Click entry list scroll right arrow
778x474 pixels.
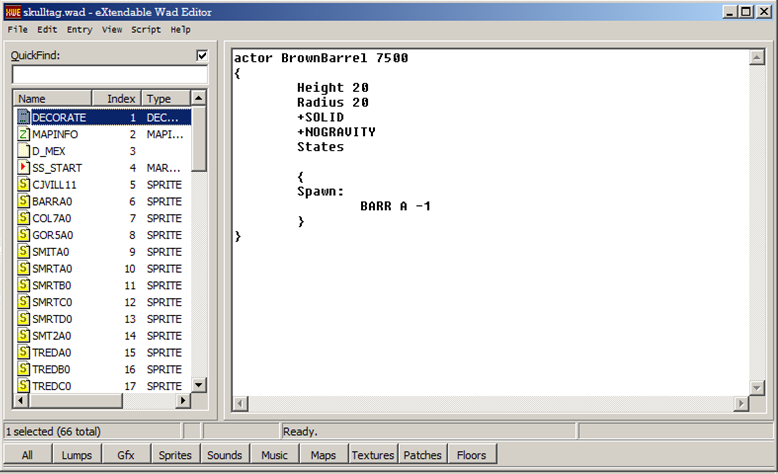tap(183, 400)
